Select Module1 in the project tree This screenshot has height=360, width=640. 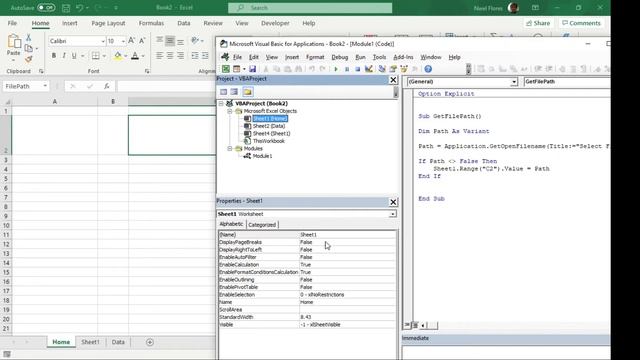tap(262, 156)
